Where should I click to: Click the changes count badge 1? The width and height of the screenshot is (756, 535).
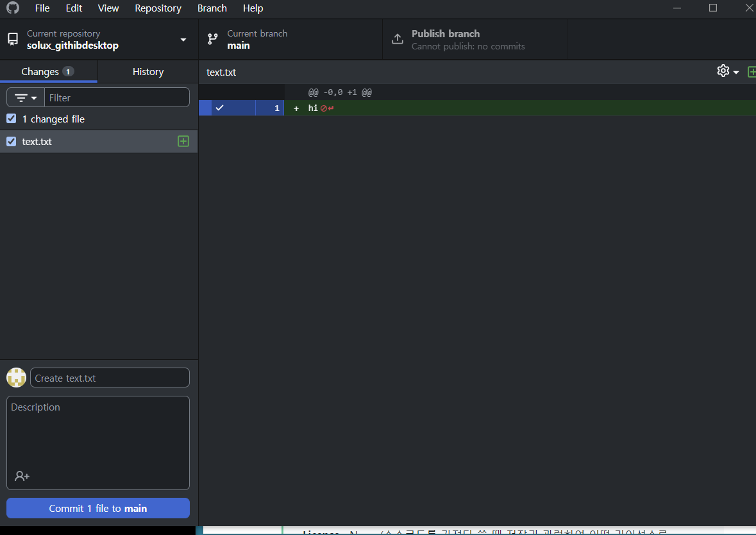click(68, 71)
